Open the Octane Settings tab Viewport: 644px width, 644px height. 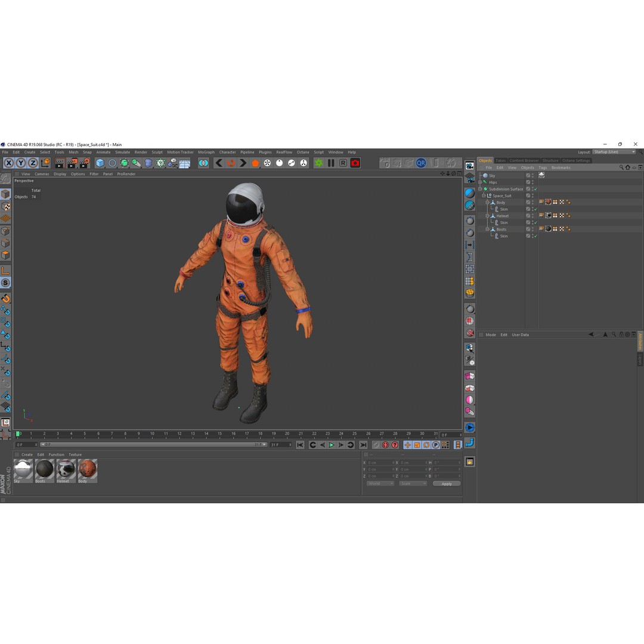coord(576,160)
